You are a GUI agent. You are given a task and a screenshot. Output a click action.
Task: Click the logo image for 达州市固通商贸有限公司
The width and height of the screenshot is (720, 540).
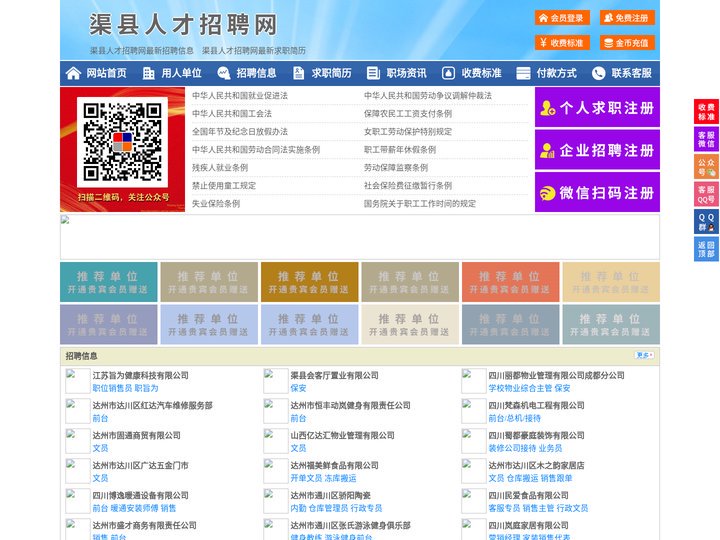pos(77,441)
